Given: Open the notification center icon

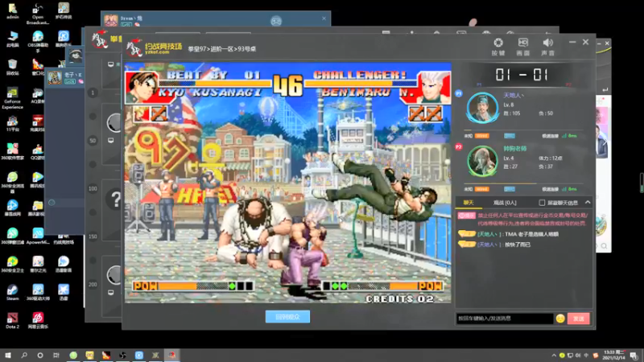Looking at the screenshot, I should click(634, 356).
